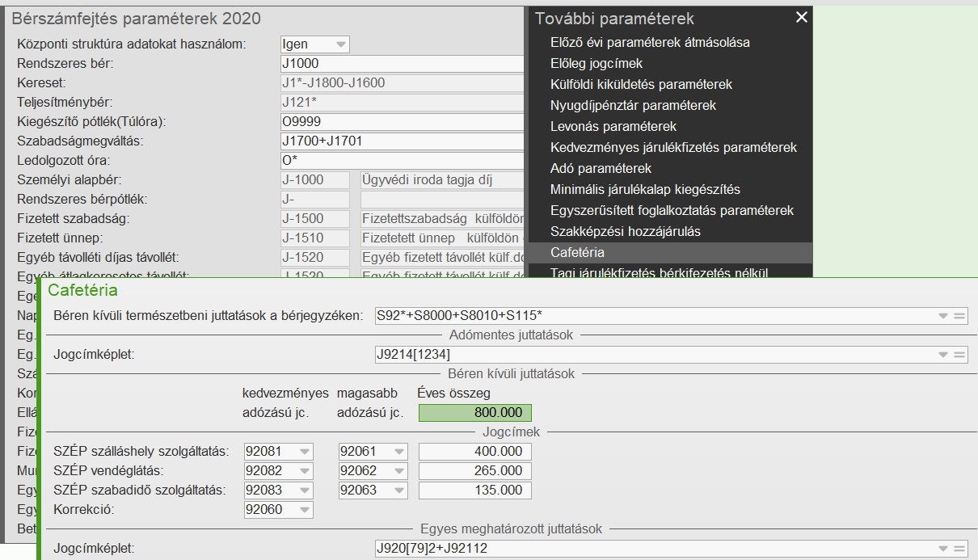
Task: Click SZÉP szabadidő amount 135.000
Action: (x=475, y=491)
